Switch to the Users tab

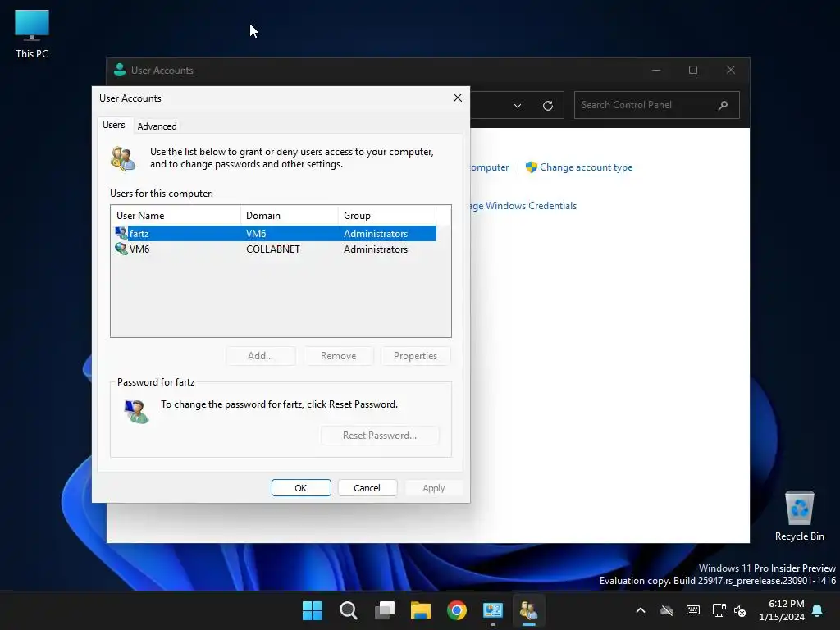tap(113, 125)
